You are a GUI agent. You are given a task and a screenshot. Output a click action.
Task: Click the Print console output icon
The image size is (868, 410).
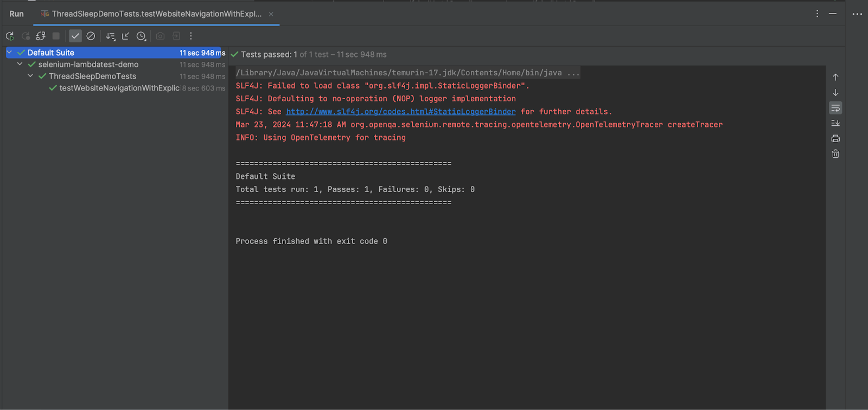point(835,139)
